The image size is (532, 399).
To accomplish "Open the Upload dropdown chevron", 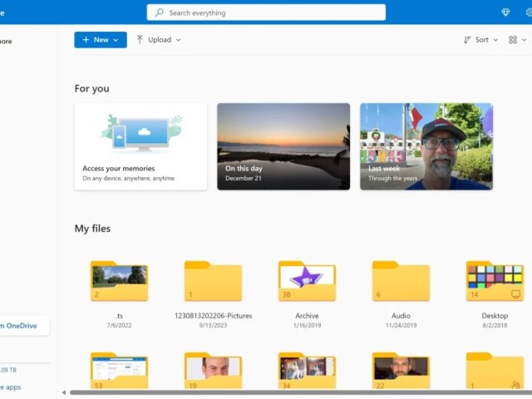I will pos(178,40).
